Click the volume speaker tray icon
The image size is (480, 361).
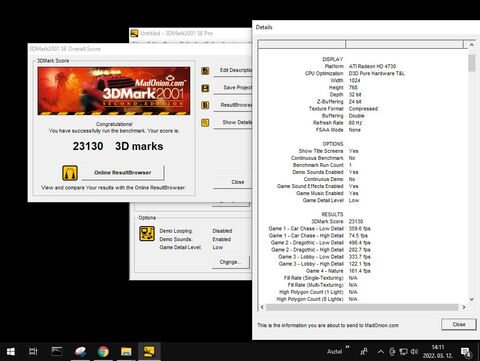click(414, 351)
